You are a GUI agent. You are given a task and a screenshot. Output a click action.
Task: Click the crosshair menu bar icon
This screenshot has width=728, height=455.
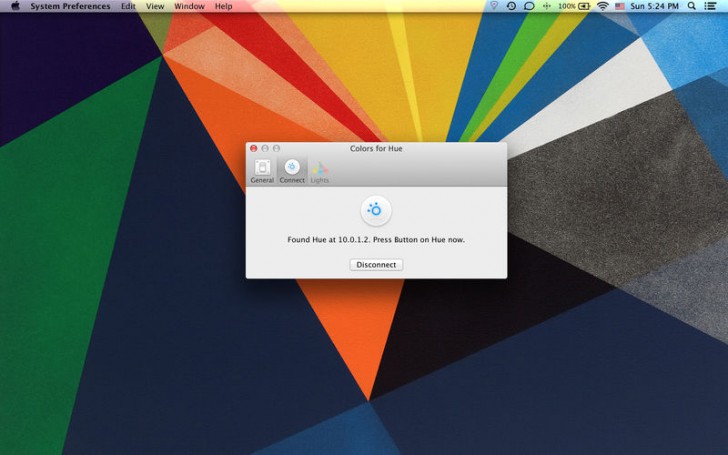(x=546, y=6)
